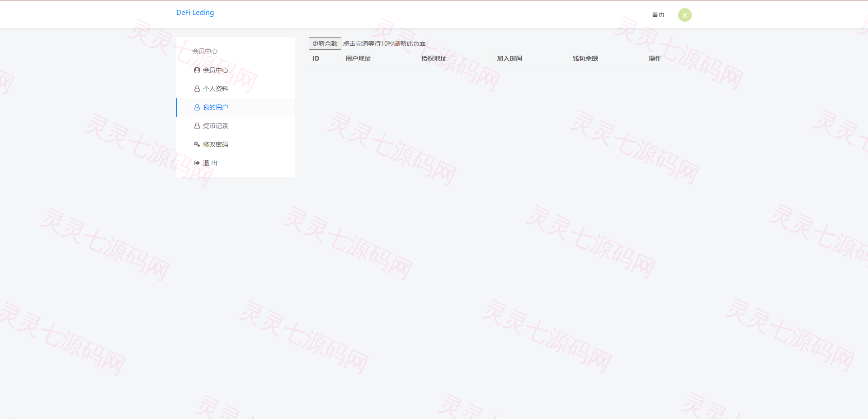Click the person icon beside 我的用户
This screenshot has height=419, width=868.
tap(197, 107)
